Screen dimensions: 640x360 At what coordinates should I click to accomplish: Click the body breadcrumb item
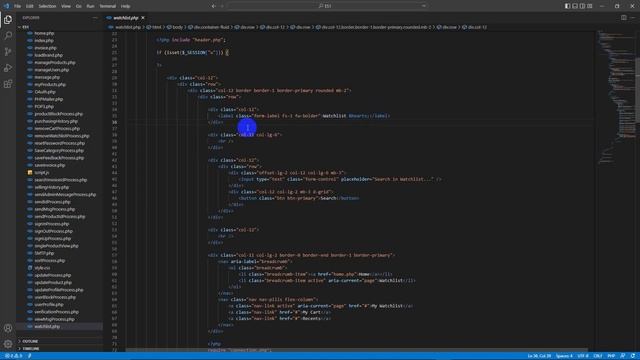pos(175,27)
